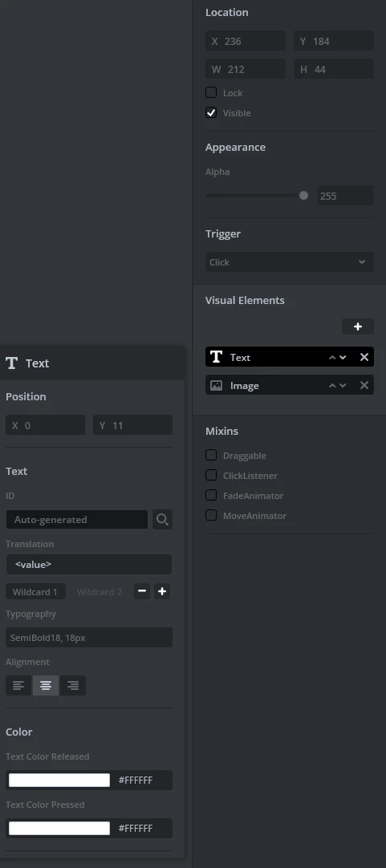Select the Image visual element row

[289, 385]
